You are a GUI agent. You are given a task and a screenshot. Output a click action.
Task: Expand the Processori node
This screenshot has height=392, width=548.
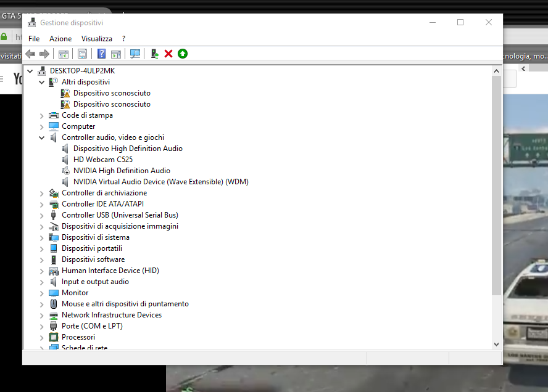tap(41, 338)
